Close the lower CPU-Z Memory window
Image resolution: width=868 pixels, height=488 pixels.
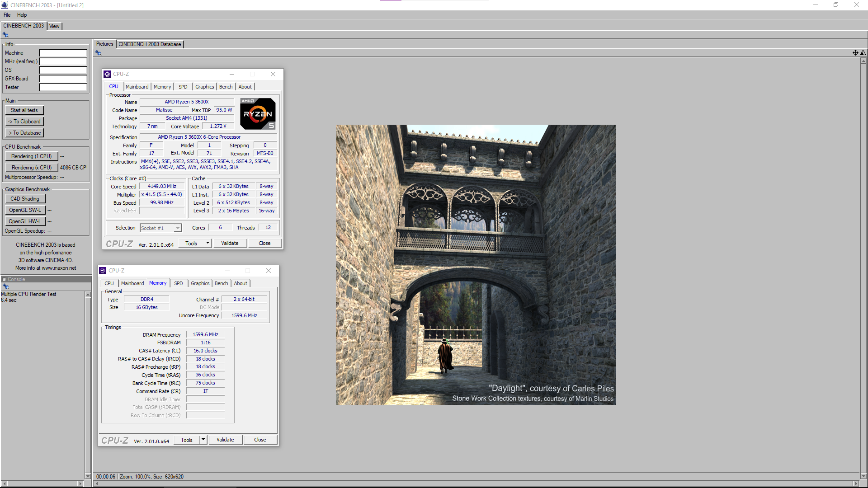(269, 271)
